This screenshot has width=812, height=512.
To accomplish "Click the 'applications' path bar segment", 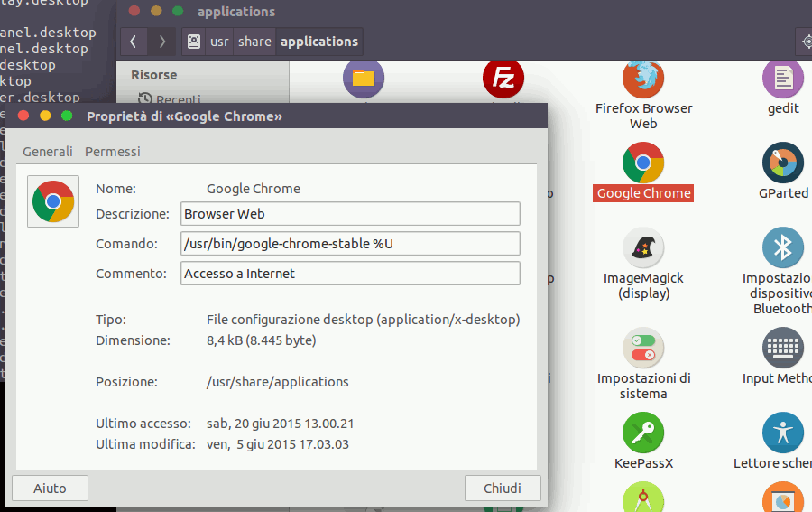I will coord(319,42).
